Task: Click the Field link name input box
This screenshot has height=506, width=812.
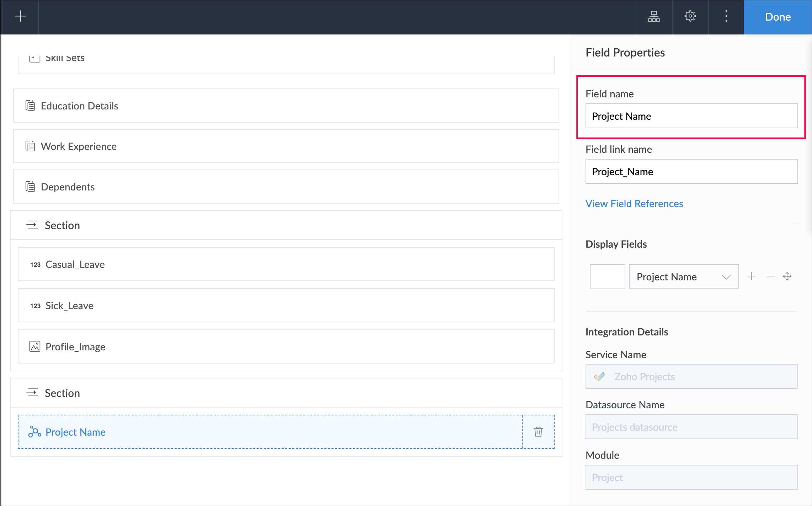Action: [x=691, y=172]
